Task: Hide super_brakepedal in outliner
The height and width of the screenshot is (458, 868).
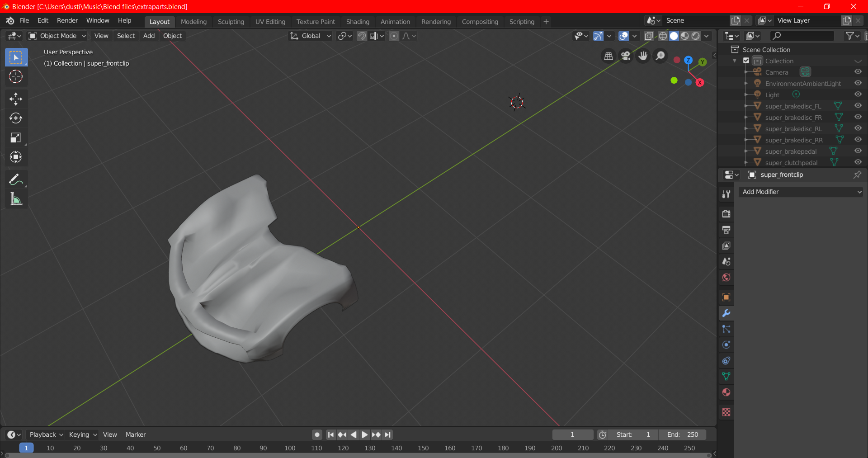Action: [x=858, y=151]
